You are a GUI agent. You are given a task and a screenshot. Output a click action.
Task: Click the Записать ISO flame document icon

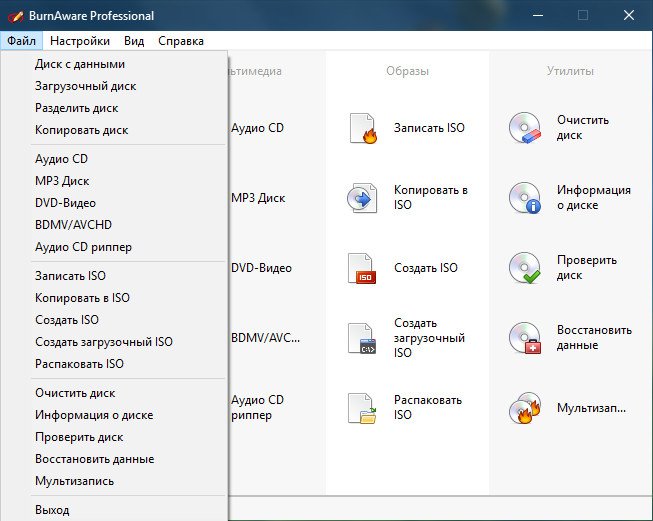coord(363,128)
